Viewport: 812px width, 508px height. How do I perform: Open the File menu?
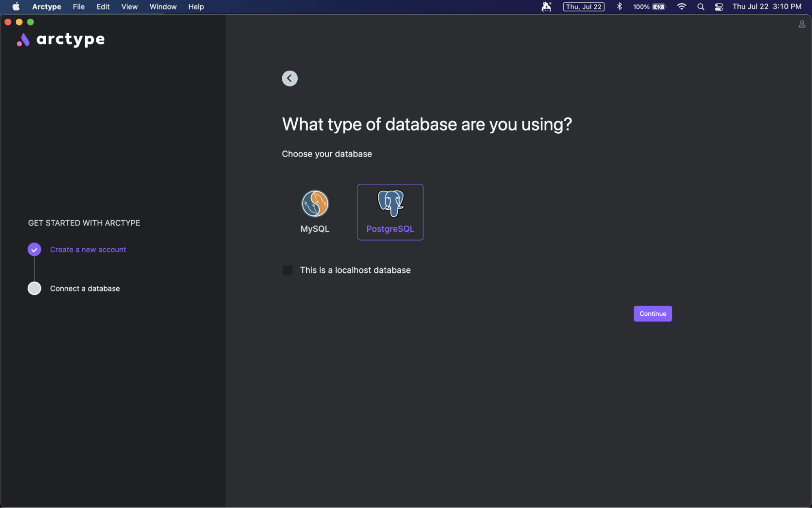(78, 7)
